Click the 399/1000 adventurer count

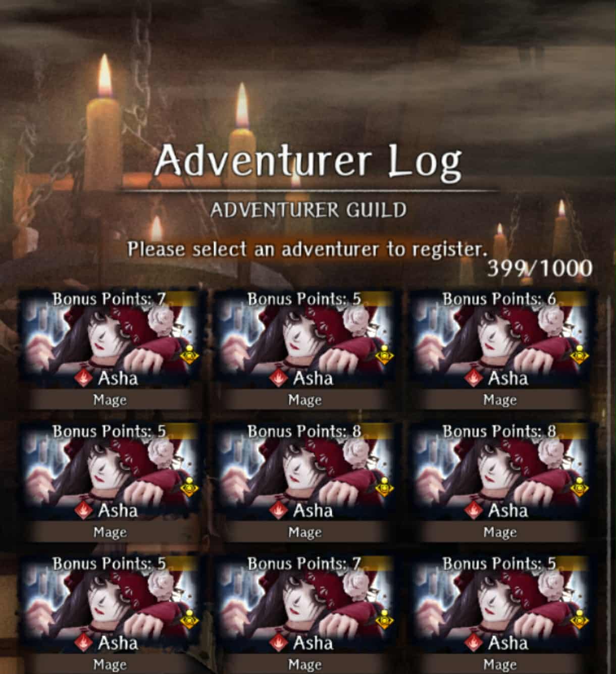pos(540,268)
